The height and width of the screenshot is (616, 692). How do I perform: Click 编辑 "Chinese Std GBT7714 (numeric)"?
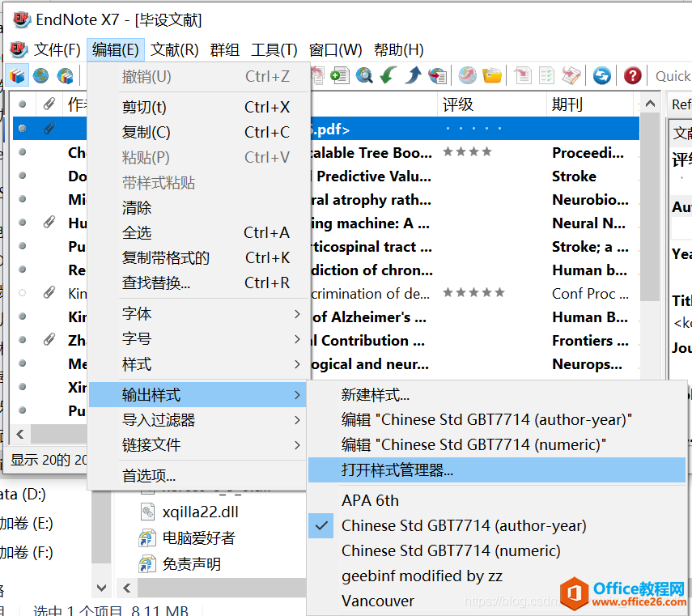497,444
